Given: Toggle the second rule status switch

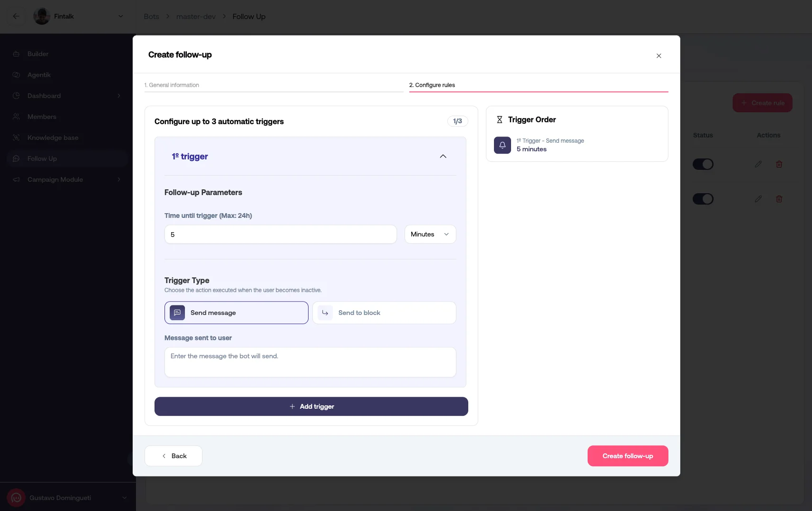Looking at the screenshot, I should [x=703, y=199].
